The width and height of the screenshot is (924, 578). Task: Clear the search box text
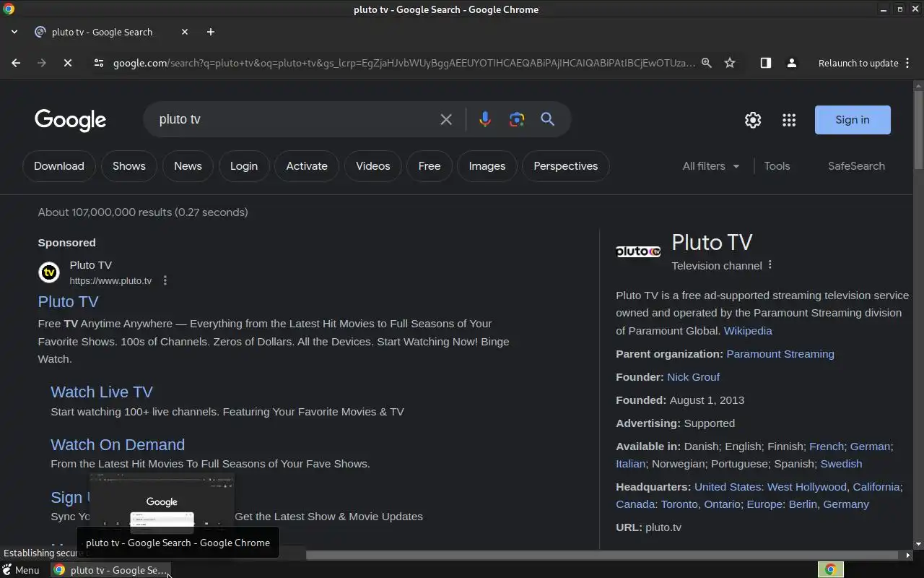446,119
